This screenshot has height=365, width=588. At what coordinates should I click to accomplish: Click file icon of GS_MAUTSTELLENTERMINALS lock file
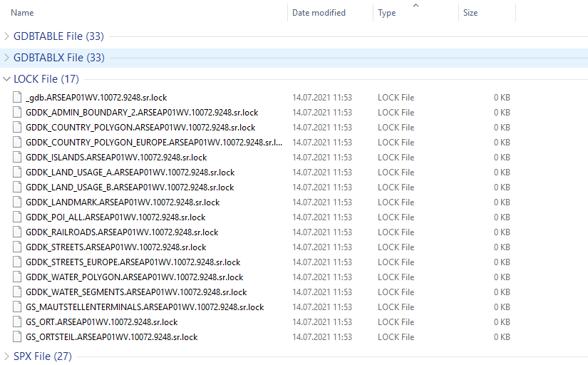pos(17,307)
